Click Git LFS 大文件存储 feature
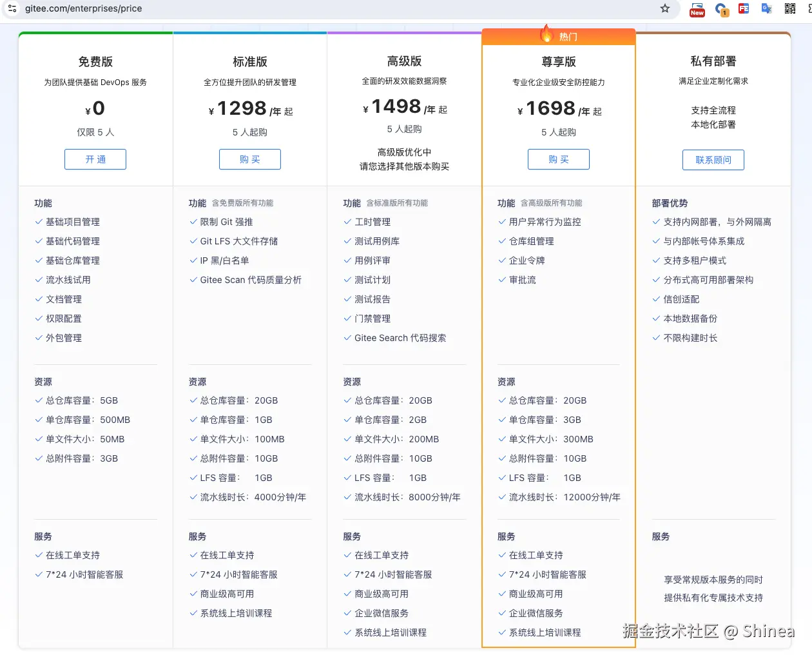The width and height of the screenshot is (812, 657). 239,241
